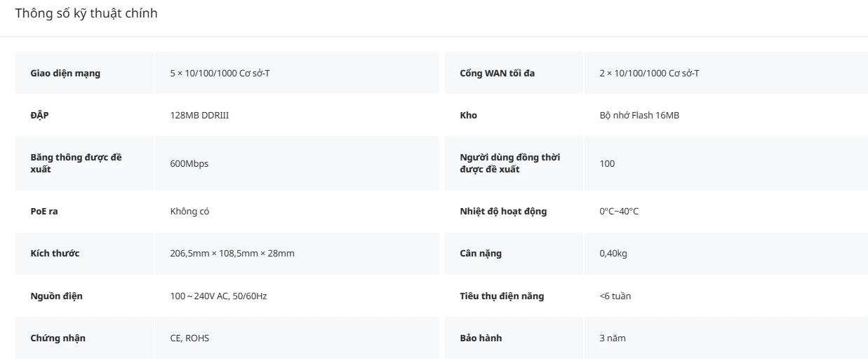The height and width of the screenshot is (363, 868).
Task: Click 'Người dùng đồng thời được đề xuất' label
Action: [x=510, y=163]
